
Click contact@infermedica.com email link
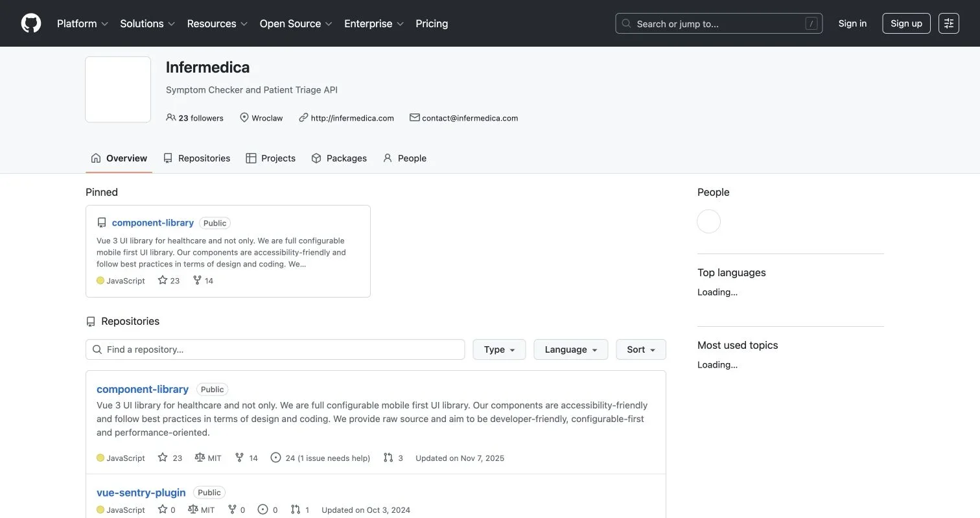(470, 118)
